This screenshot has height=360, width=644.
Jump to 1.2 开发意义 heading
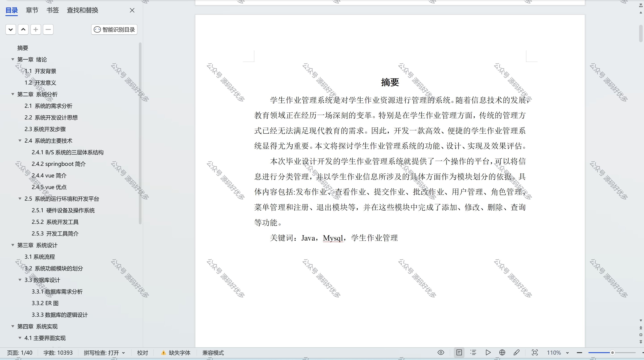pyautogui.click(x=40, y=83)
